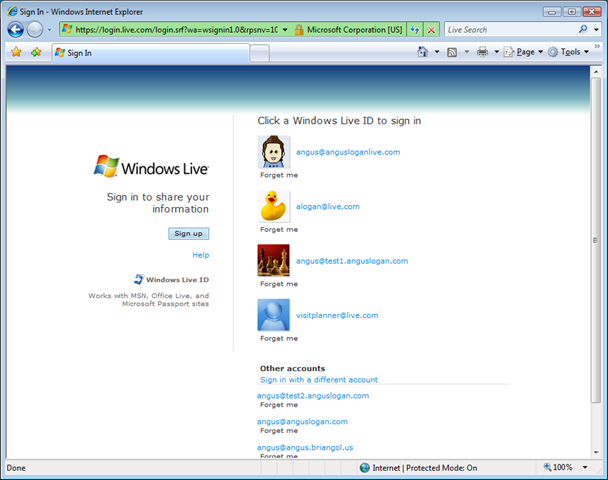Viewport: 608px width, 480px height.
Task: Click the scrollbar up arrow
Action: pyautogui.click(x=596, y=71)
